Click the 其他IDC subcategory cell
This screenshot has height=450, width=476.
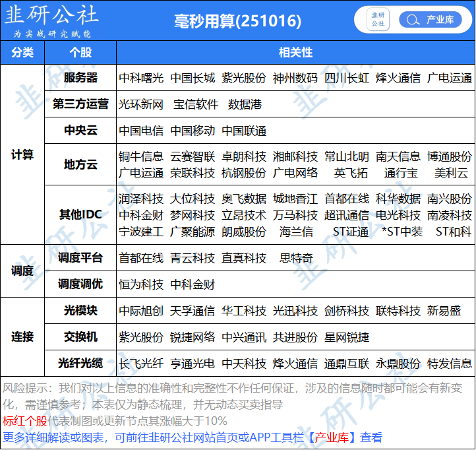[x=80, y=214]
